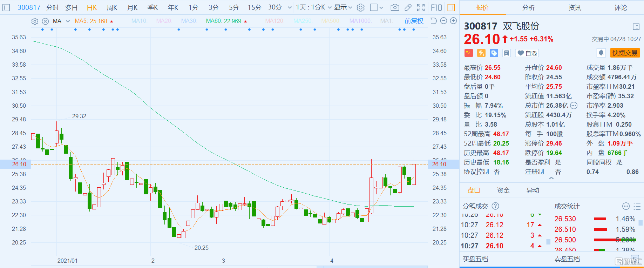Expand more timeframe options after 30分
This screenshot has height=268, width=644.
[290, 7]
